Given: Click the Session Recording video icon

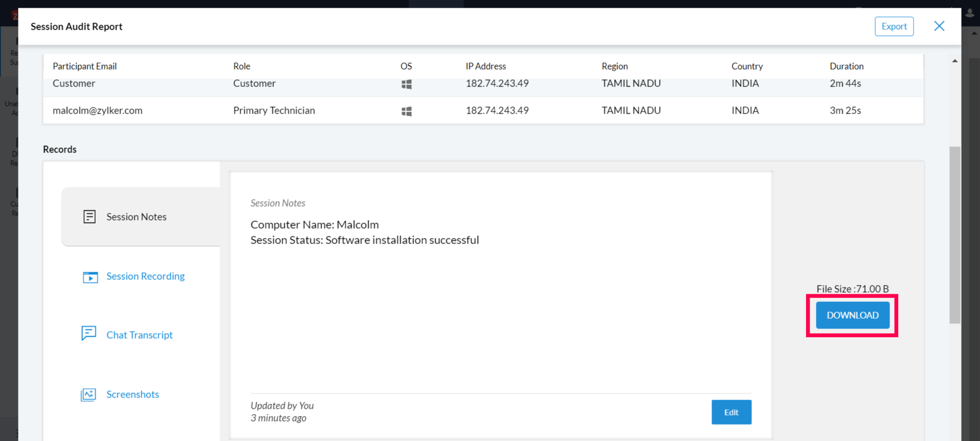Looking at the screenshot, I should [x=90, y=277].
